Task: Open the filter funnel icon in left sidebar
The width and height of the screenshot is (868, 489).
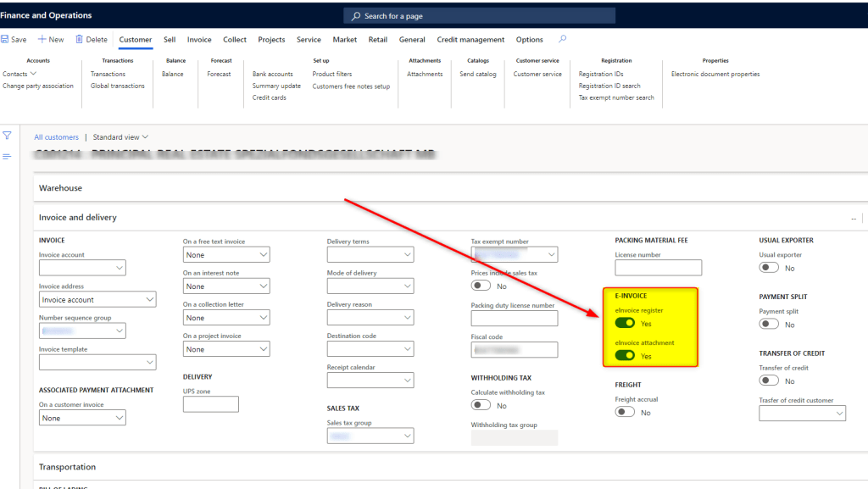Action: 7,136
